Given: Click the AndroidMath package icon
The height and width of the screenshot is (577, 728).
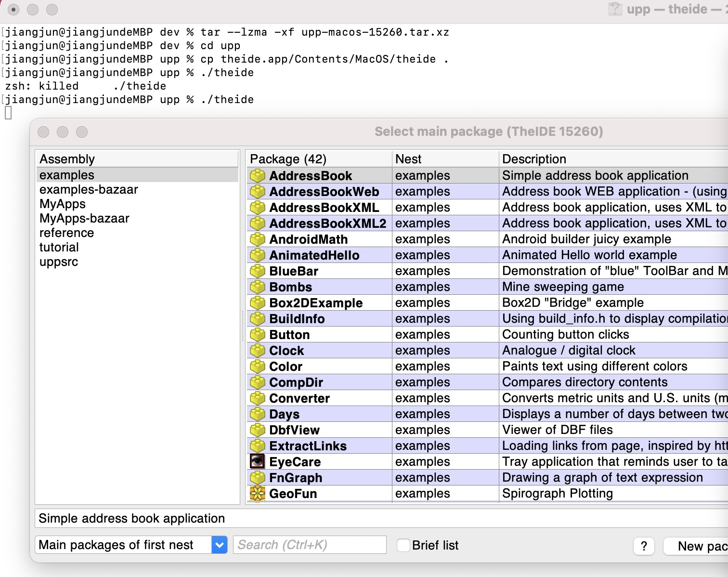Looking at the screenshot, I should click(x=258, y=239).
